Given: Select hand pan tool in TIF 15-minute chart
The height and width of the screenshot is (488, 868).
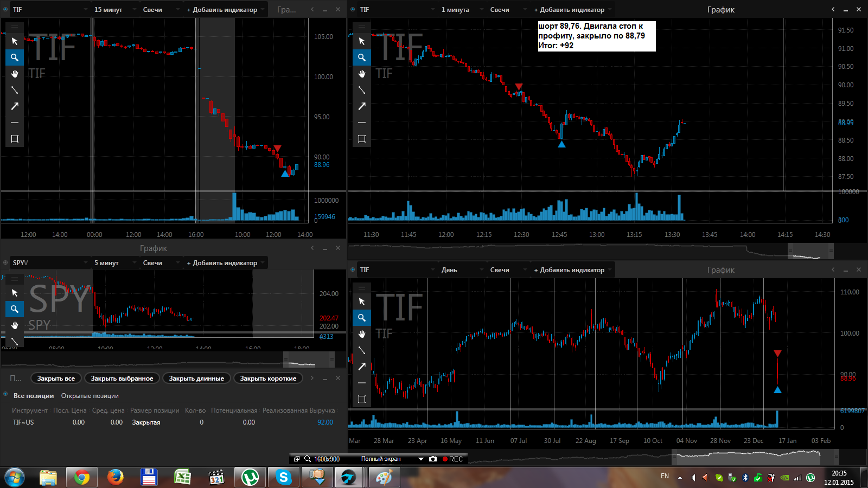Looking at the screenshot, I should point(15,74).
